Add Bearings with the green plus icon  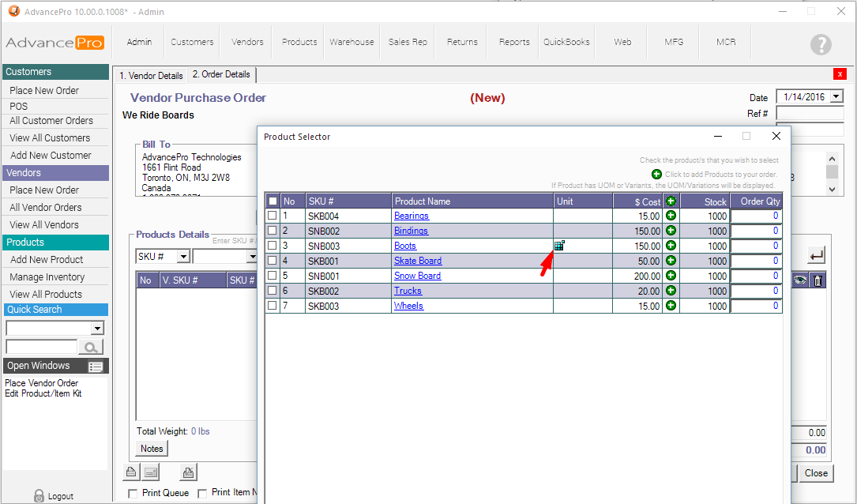pyautogui.click(x=671, y=216)
